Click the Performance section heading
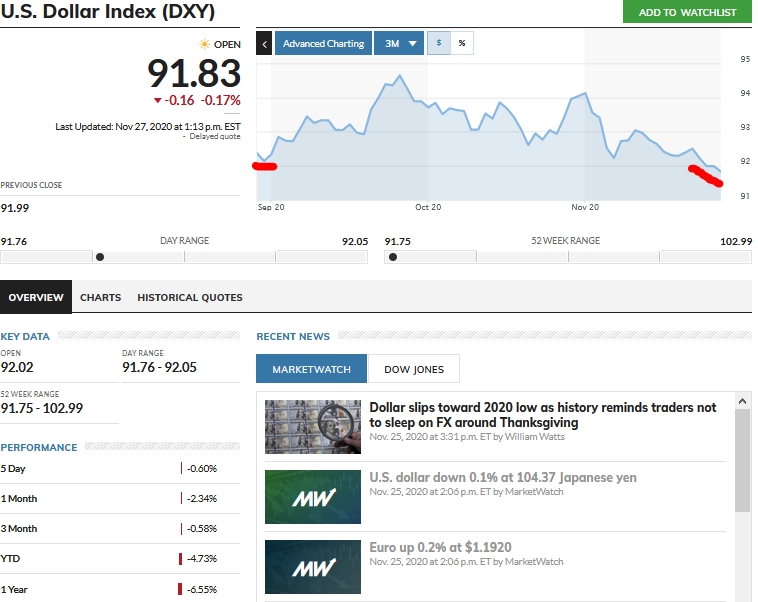The height and width of the screenshot is (602, 758). point(39,447)
